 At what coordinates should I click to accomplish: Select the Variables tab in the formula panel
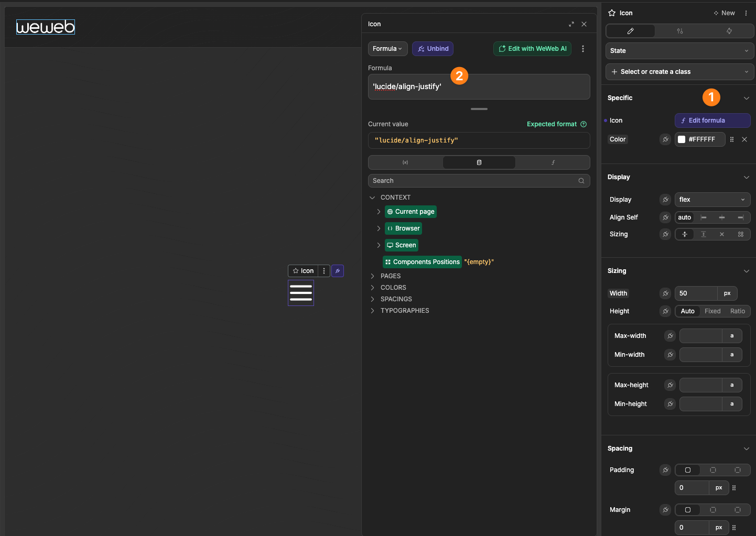(405, 162)
